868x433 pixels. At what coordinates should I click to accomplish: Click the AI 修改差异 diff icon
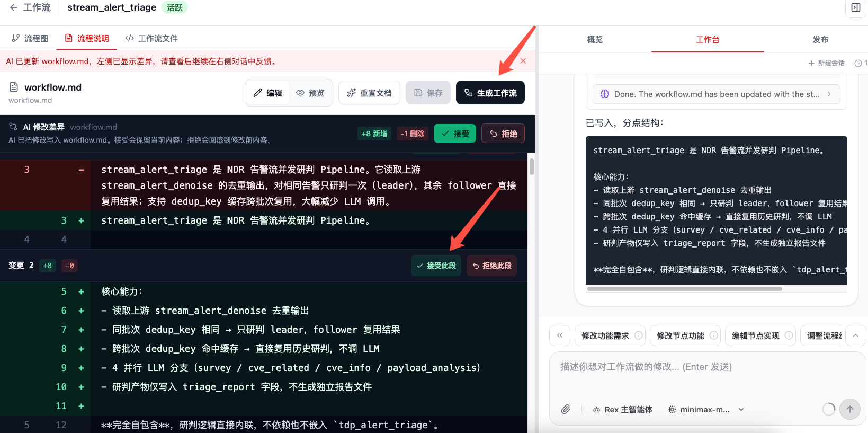[13, 127]
